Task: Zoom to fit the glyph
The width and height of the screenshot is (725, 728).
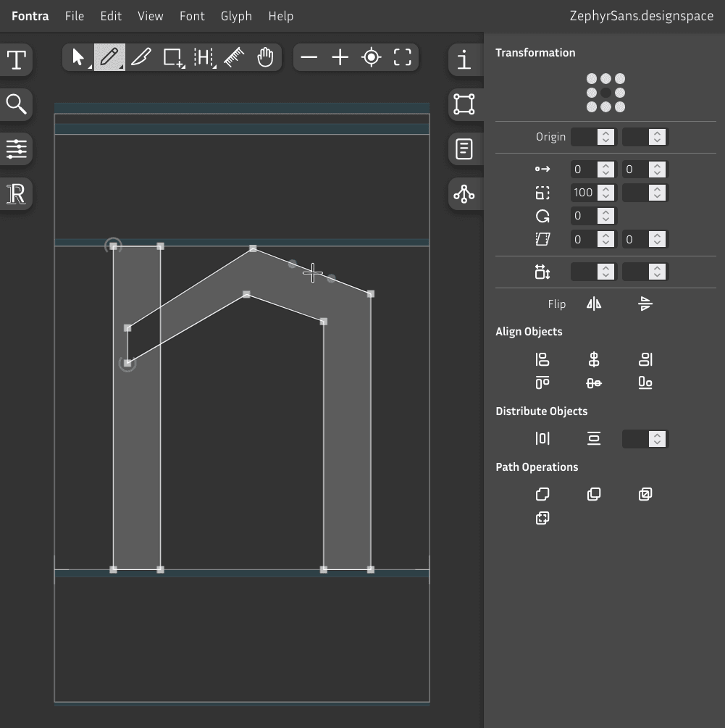Action: tap(402, 57)
